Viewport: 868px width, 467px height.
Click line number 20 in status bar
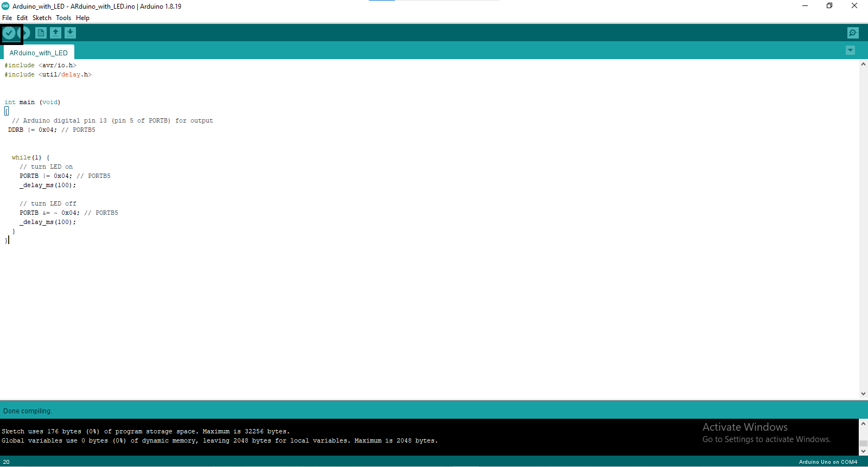click(x=7, y=462)
